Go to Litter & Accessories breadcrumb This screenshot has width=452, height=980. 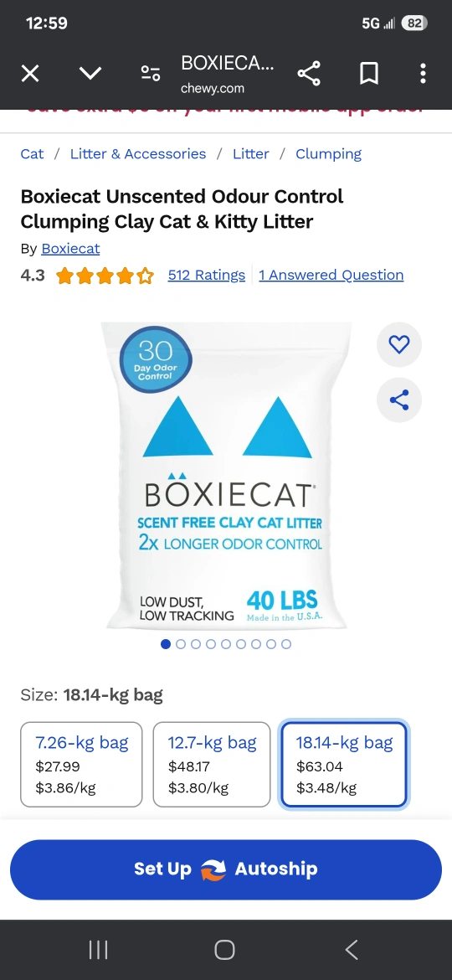[x=138, y=154]
